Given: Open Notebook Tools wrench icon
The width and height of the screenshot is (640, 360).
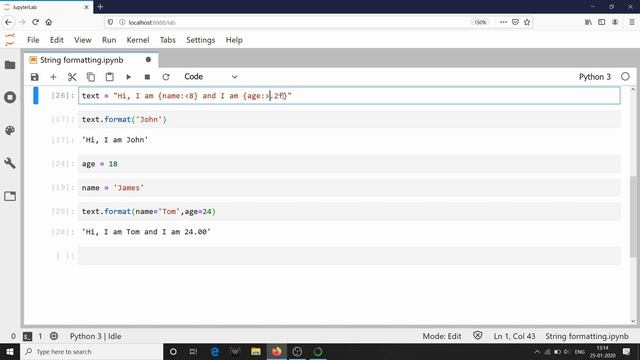Looking at the screenshot, I should 10,163.
